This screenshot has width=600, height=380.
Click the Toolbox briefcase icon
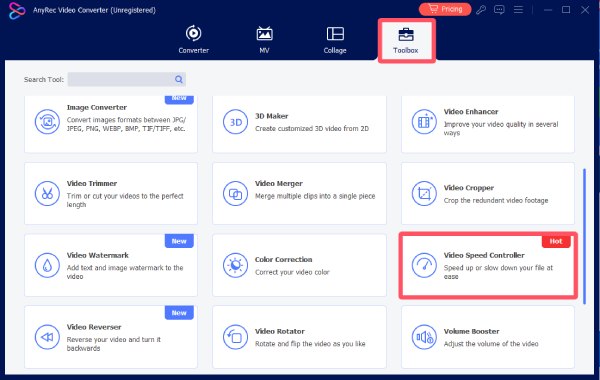point(406,34)
